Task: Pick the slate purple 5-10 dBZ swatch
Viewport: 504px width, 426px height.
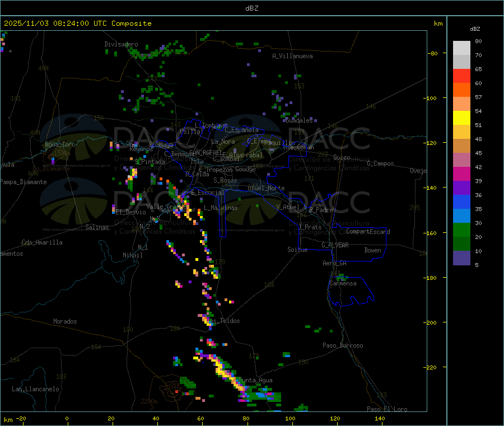Action: [461, 258]
